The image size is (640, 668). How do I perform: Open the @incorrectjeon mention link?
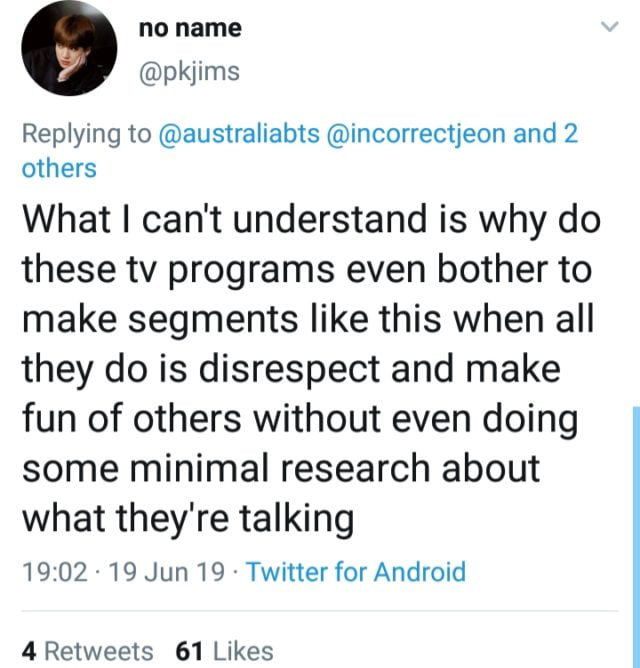coord(416,135)
